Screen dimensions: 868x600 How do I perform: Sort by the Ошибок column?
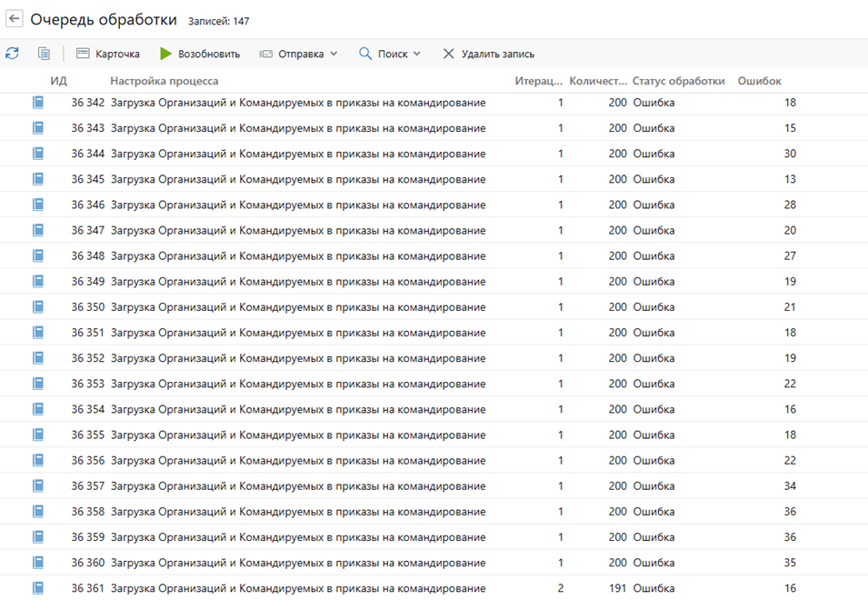[760, 81]
